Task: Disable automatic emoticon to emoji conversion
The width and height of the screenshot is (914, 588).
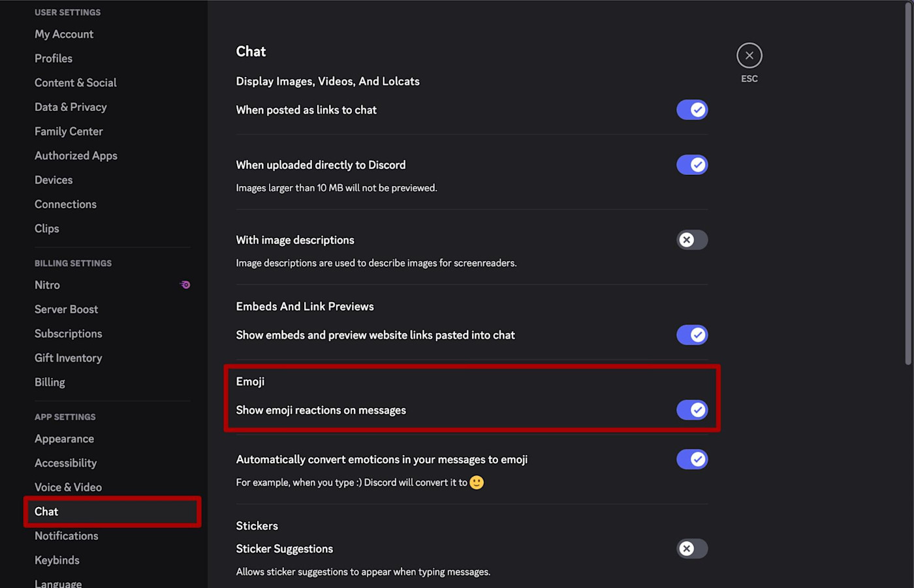Action: (692, 459)
